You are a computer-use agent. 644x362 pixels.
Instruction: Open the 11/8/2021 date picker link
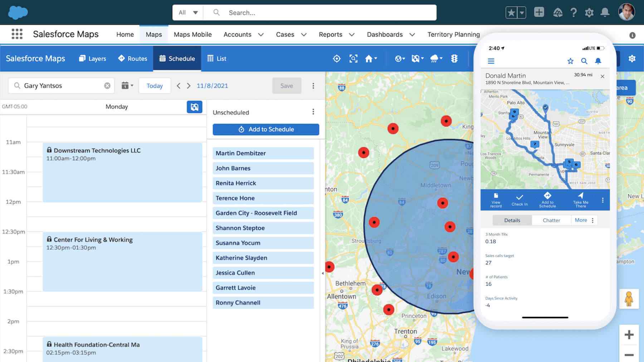coord(212,85)
